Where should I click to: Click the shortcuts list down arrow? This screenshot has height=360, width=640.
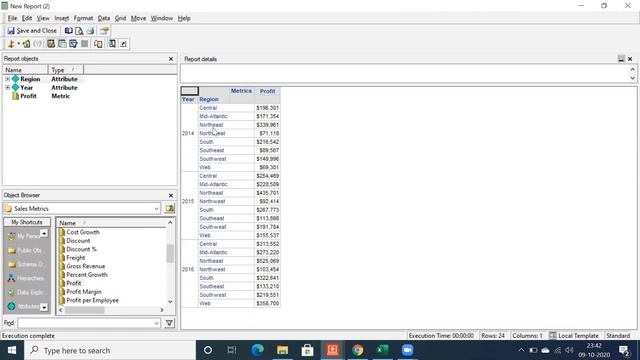[44, 307]
